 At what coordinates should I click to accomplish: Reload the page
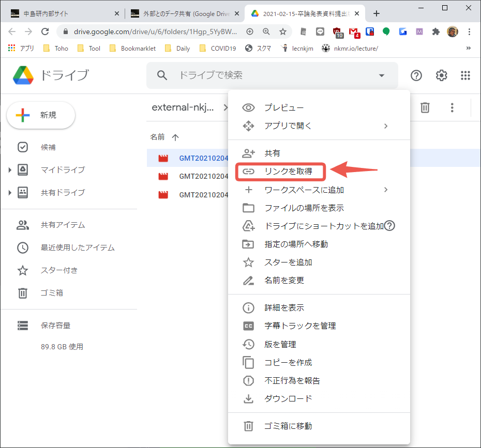point(45,31)
